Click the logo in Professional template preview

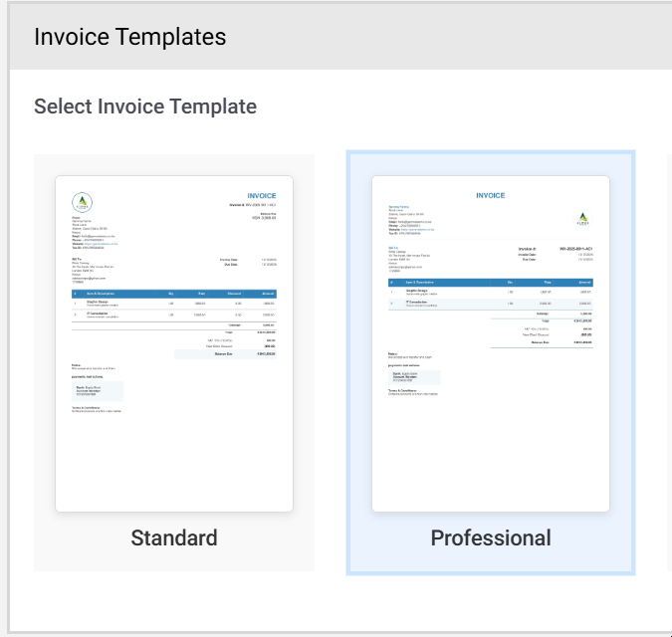point(582,219)
